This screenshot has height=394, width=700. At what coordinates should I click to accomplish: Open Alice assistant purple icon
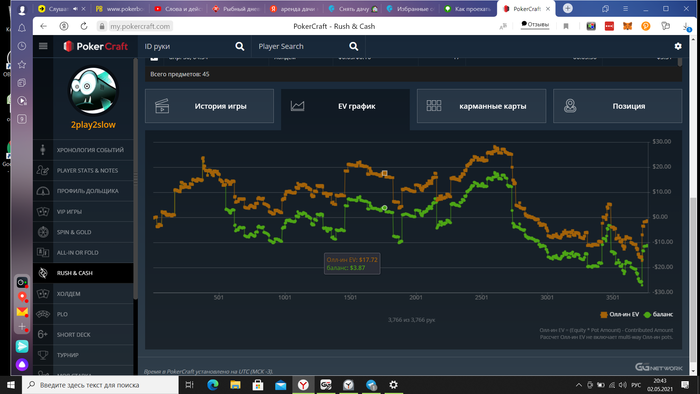pyautogui.click(x=22, y=365)
